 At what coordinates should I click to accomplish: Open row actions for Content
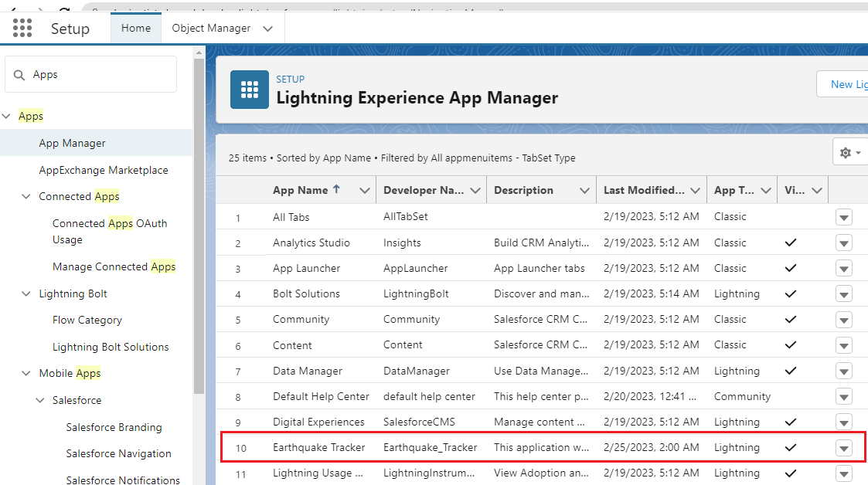(843, 346)
